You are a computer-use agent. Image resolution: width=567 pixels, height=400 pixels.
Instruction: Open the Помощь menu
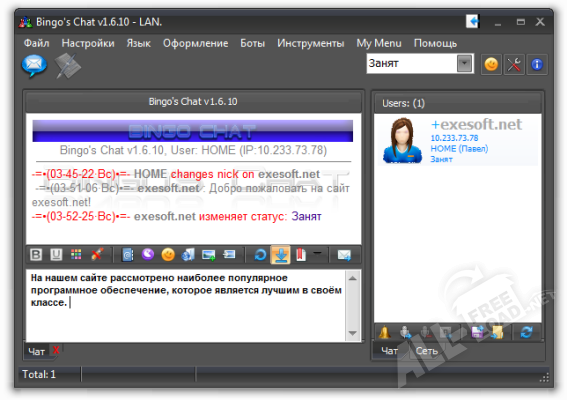coord(435,43)
